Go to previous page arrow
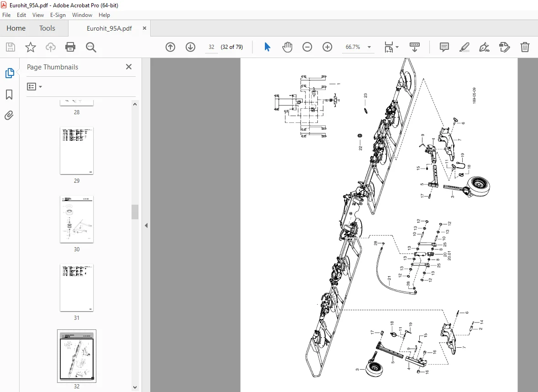The width and height of the screenshot is (538, 392). point(170,47)
